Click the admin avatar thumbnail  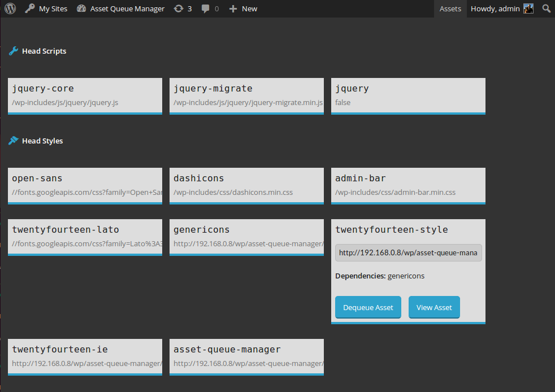tap(528, 8)
